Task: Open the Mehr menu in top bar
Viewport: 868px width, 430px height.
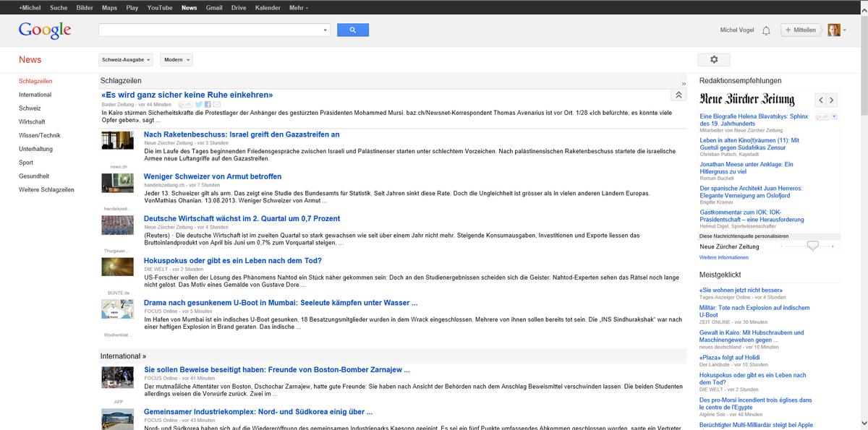Action: click(298, 7)
